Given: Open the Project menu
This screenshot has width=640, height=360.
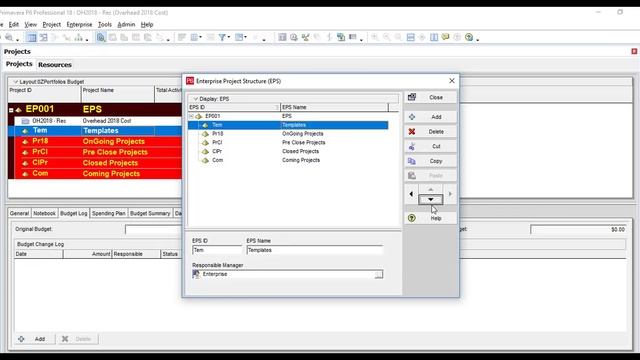Looking at the screenshot, I should click(51, 24).
